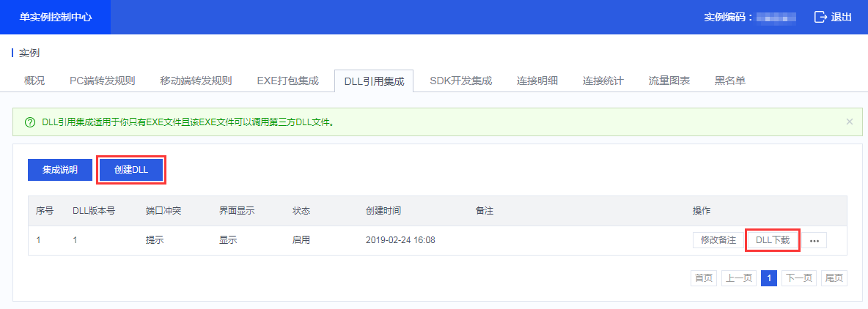Click the logout icon next to 退出
The width and height of the screenshot is (868, 309).
(820, 17)
